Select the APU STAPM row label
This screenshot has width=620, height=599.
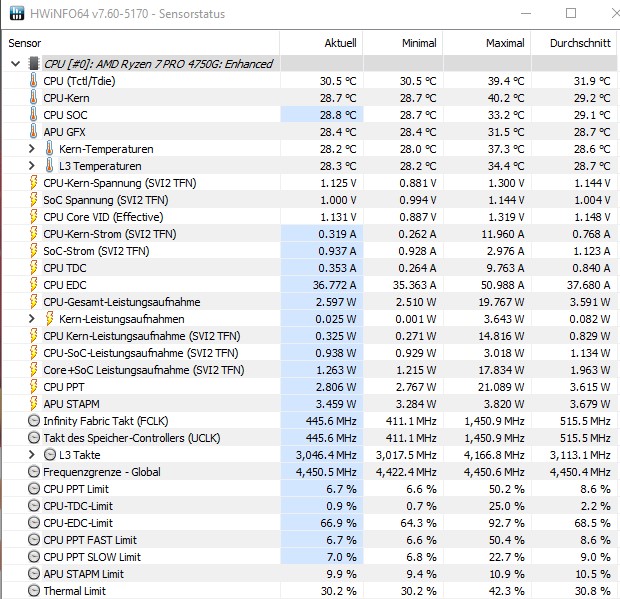[x=71, y=404]
